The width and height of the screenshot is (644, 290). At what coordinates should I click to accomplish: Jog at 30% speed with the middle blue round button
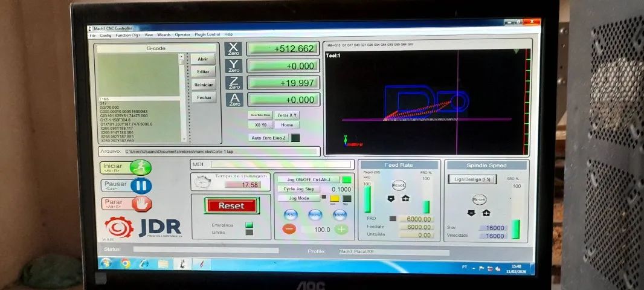(315, 214)
